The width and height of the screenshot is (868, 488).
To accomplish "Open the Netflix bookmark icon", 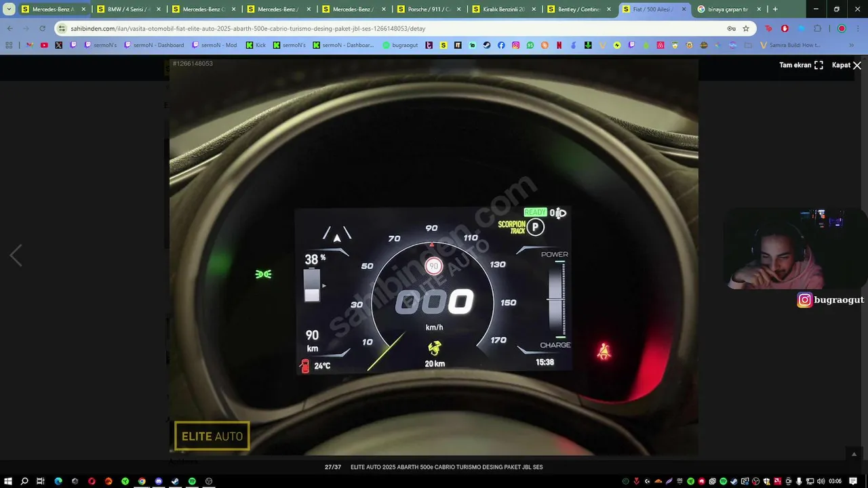I will click(x=559, y=45).
